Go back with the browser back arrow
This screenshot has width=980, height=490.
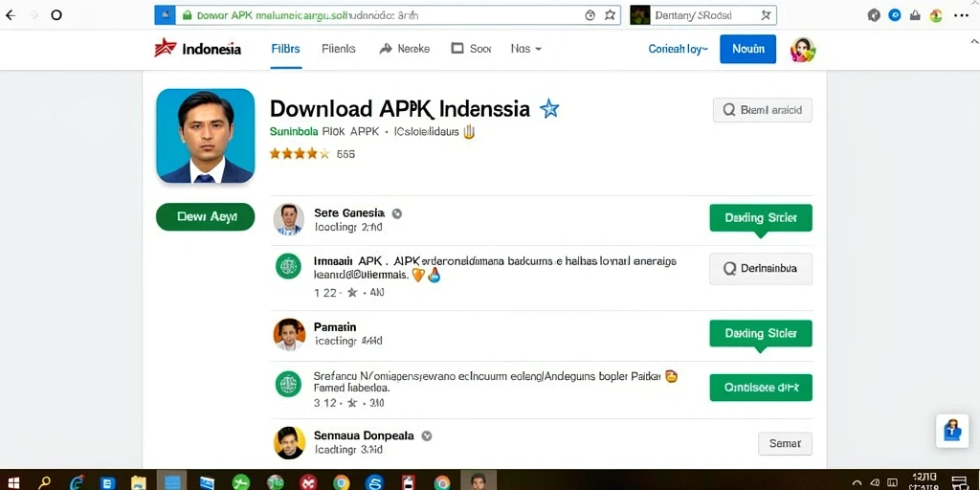point(11,15)
